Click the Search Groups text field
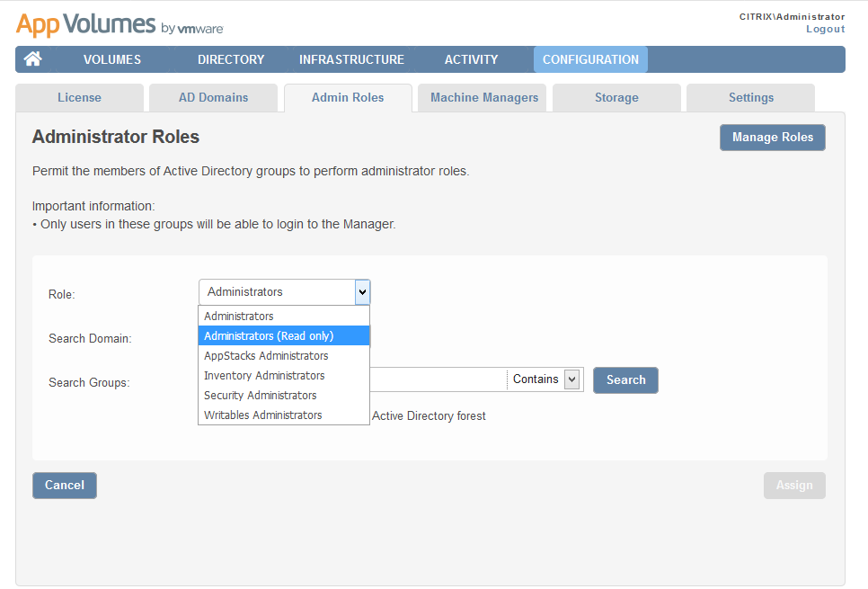 pos(438,379)
